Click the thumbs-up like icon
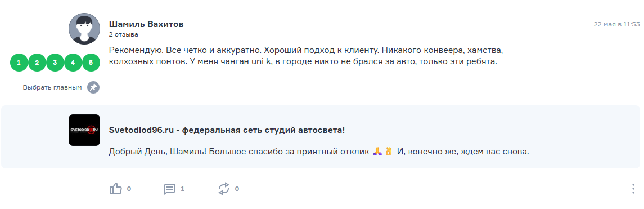Screen dimensions: 644x209 [x=116, y=189]
